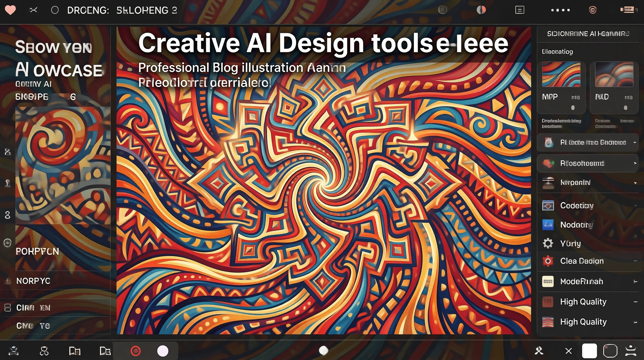Pick the white square color swatch at bottom right
The image size is (644, 360).
(589, 351)
